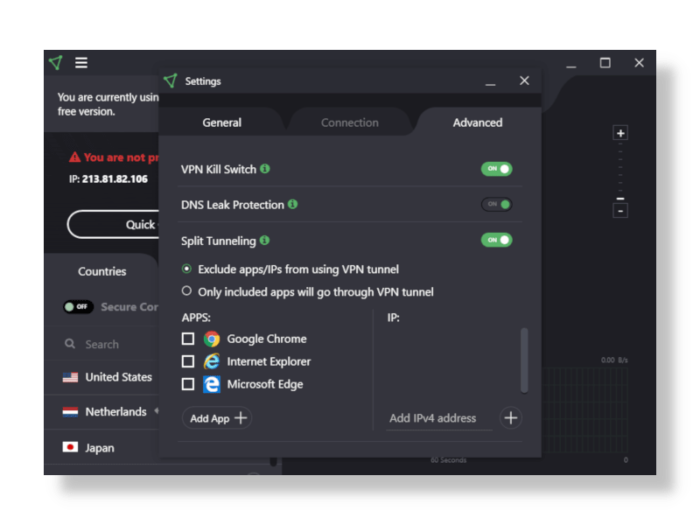
Task: Focus the Add IPv4 address field
Action: 439,418
